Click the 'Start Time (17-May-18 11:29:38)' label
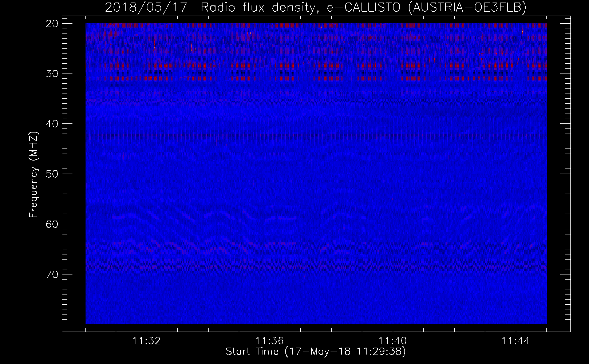 316,352
